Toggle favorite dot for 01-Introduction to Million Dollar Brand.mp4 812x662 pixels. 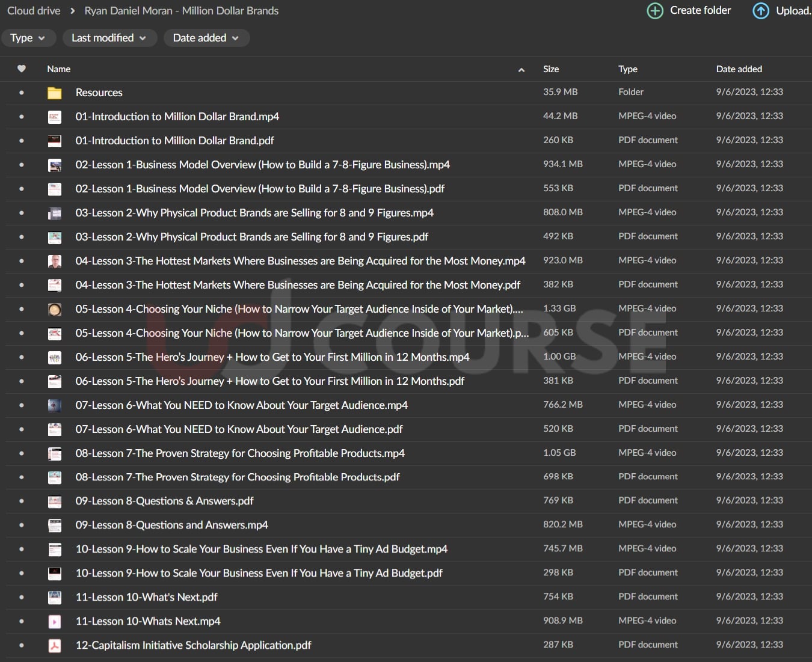(22, 117)
